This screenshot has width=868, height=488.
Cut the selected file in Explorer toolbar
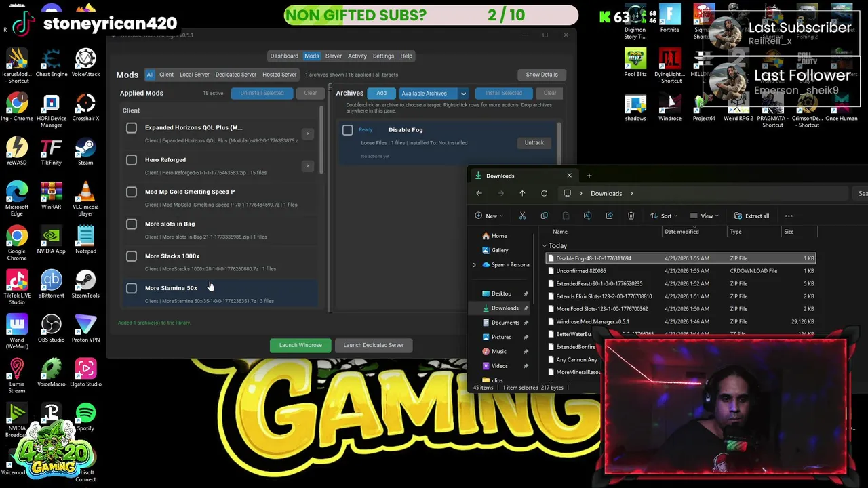click(522, 216)
